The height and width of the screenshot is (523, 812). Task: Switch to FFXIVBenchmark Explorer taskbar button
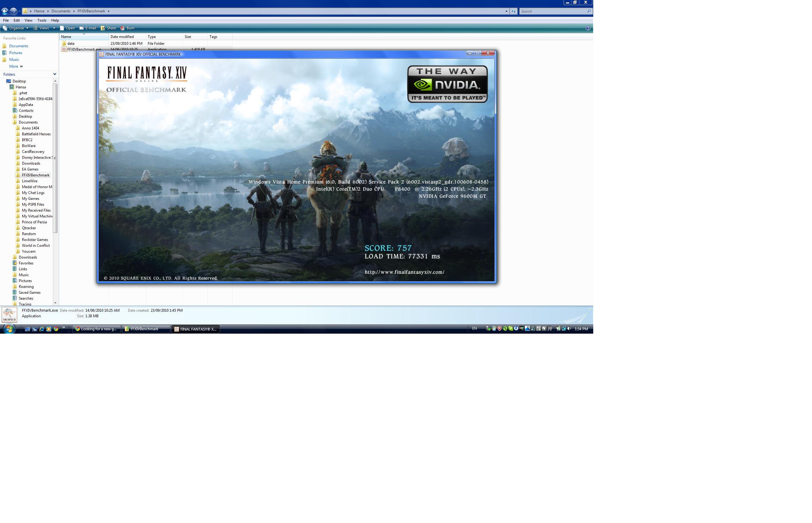(x=146, y=329)
